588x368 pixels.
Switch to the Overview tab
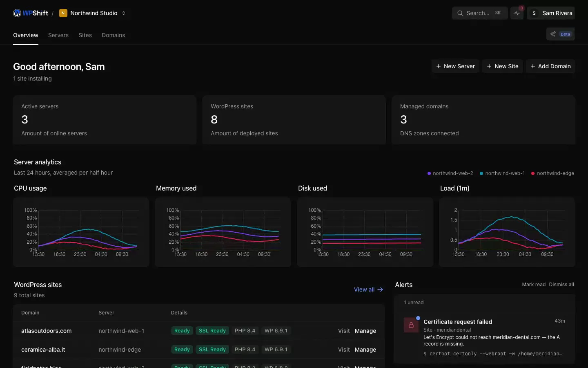[26, 35]
